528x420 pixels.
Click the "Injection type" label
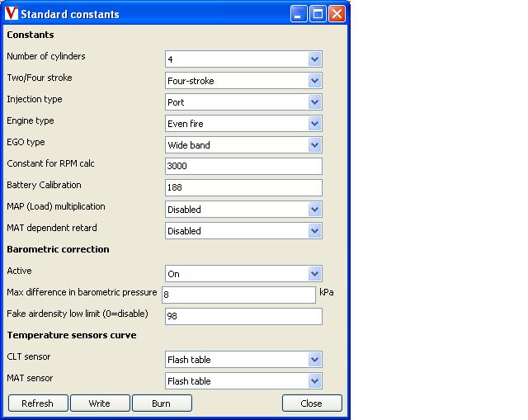[x=35, y=99]
